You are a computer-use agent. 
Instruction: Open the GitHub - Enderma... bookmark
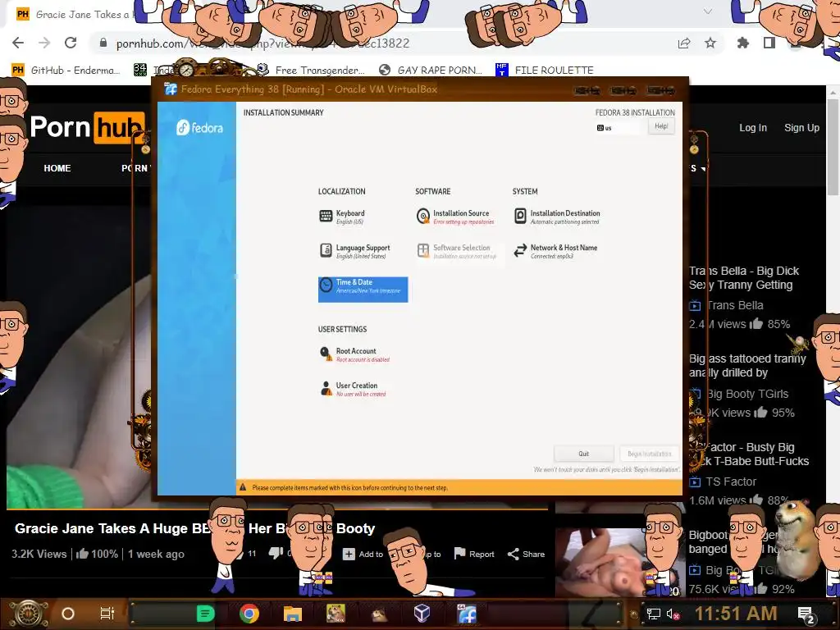click(x=66, y=71)
